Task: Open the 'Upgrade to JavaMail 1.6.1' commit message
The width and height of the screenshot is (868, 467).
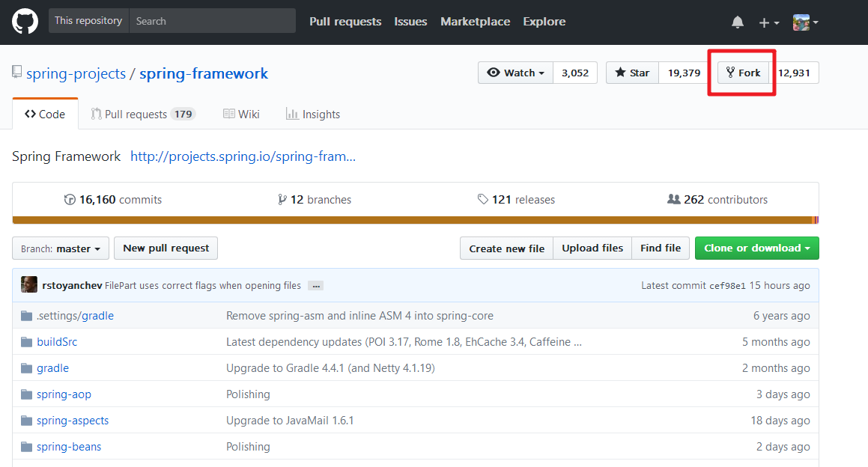Action: (290, 421)
